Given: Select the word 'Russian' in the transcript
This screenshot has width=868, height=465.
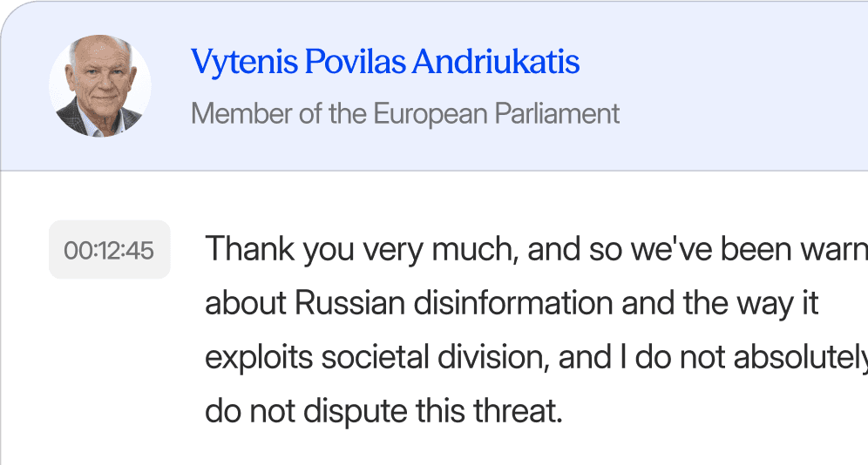Looking at the screenshot, I should pos(349,304).
